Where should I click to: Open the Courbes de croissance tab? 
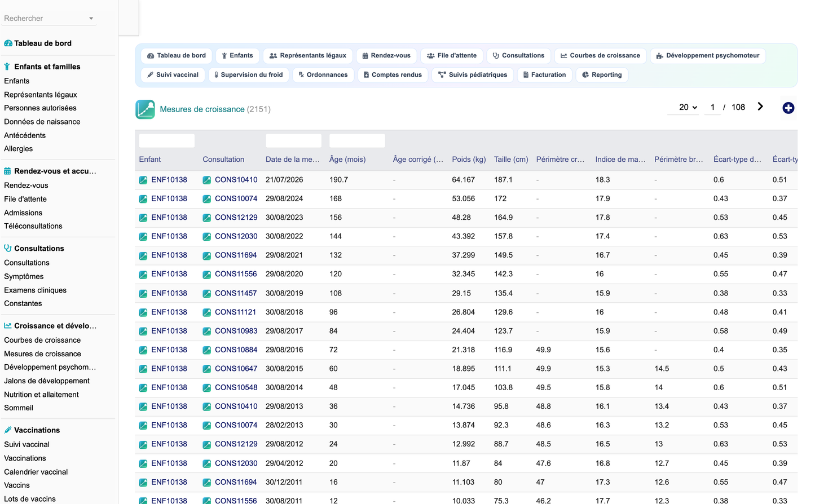pos(600,56)
